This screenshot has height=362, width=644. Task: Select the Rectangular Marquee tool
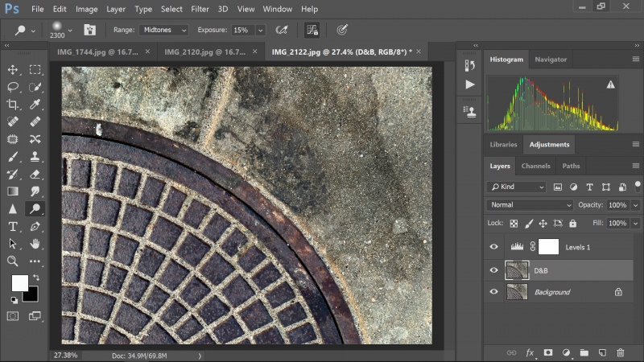coord(35,69)
